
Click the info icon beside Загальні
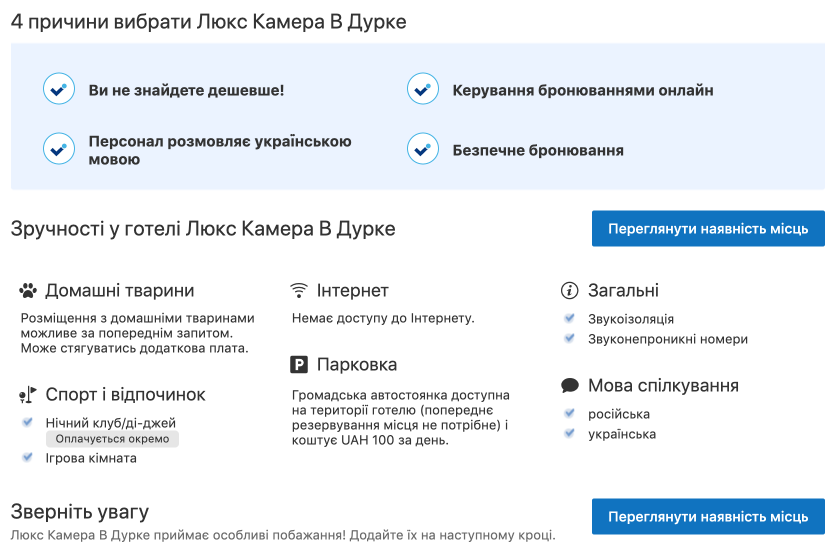(570, 291)
